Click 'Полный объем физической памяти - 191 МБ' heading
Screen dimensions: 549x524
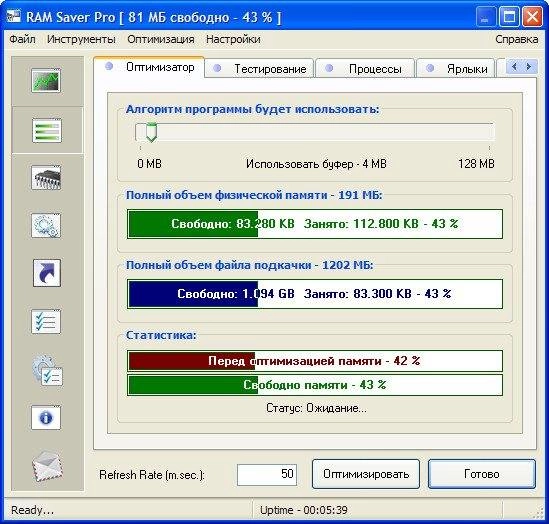[x=254, y=195]
